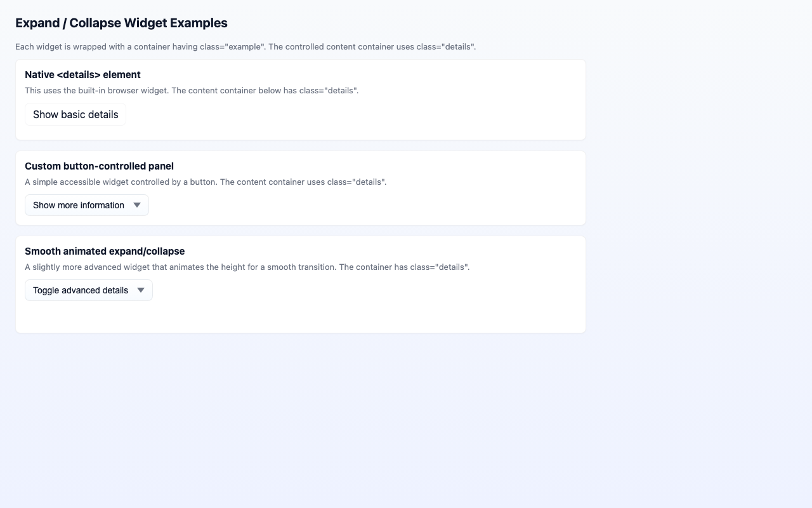Click the first example card's description text

pos(192,90)
